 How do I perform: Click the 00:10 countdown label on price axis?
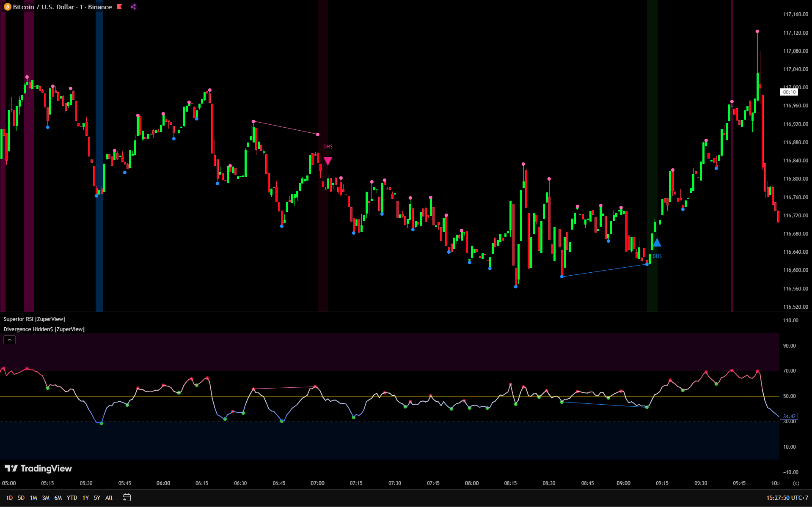(789, 92)
